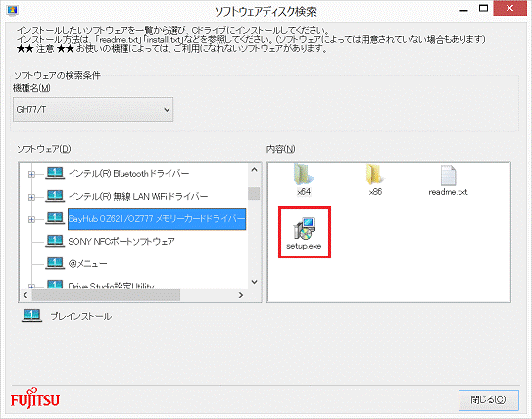Click laptop icon beside @メニュー
This screenshot has height=419, width=532.
[x=55, y=263]
